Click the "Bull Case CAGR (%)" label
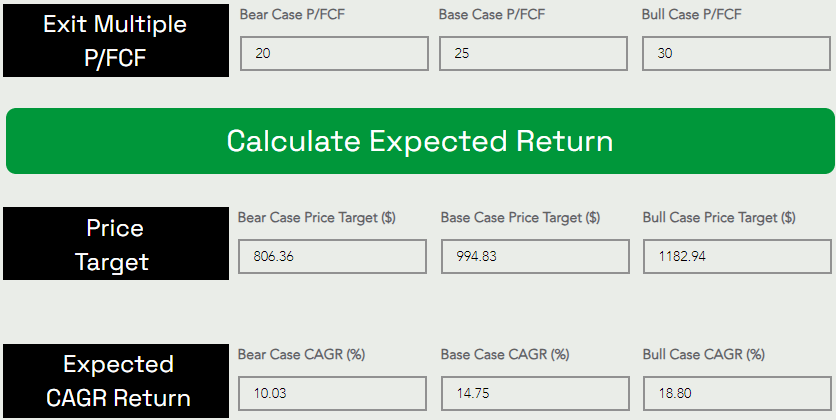 click(704, 354)
